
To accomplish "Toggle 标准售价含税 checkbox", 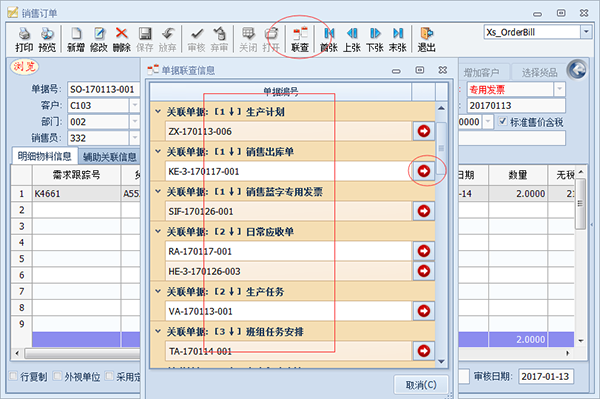I will point(502,122).
